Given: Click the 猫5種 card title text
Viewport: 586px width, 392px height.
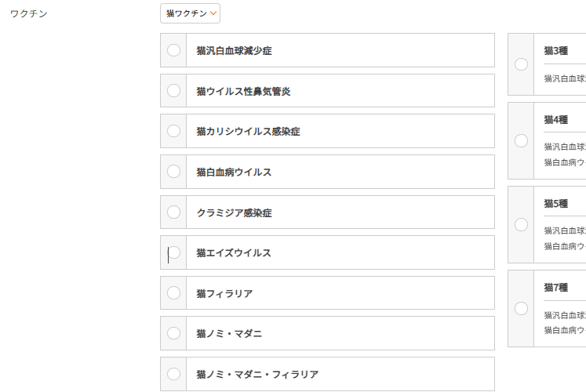Looking at the screenshot, I should (555, 203).
